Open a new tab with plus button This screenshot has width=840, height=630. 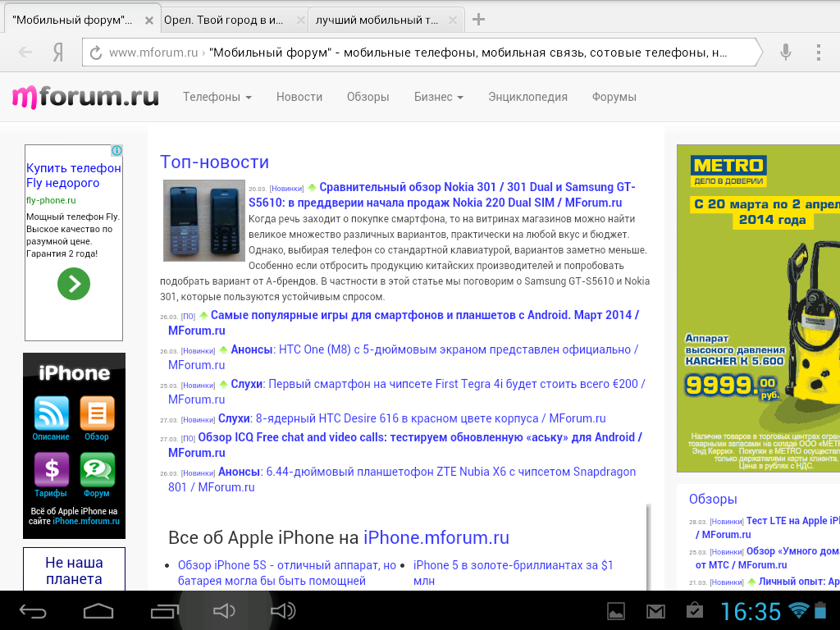pyautogui.click(x=478, y=20)
